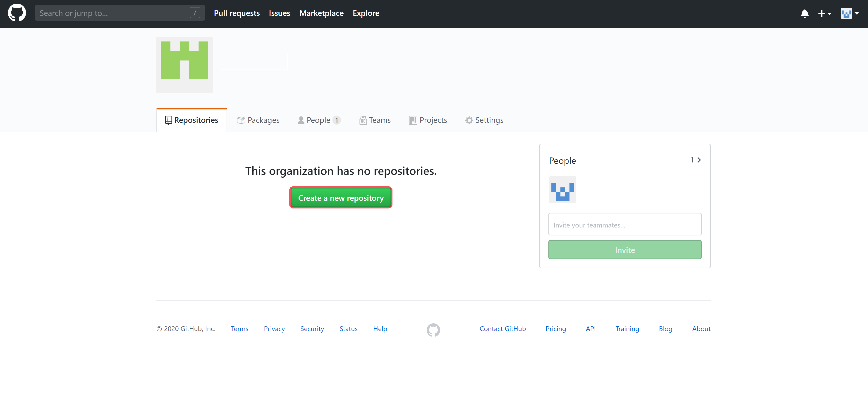Viewport: 868px width, 404px height.
Task: Expand the plus create-new dropdown
Action: click(x=825, y=14)
